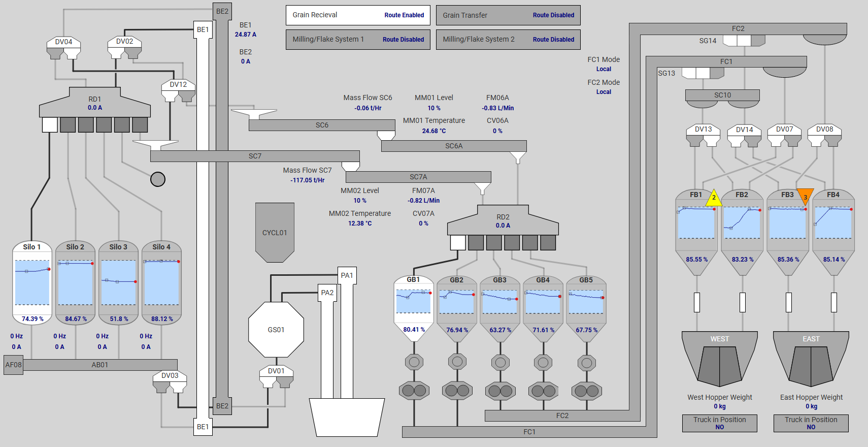868x447 pixels.
Task: Open the FB3 flake bin
Action: pyautogui.click(x=788, y=233)
